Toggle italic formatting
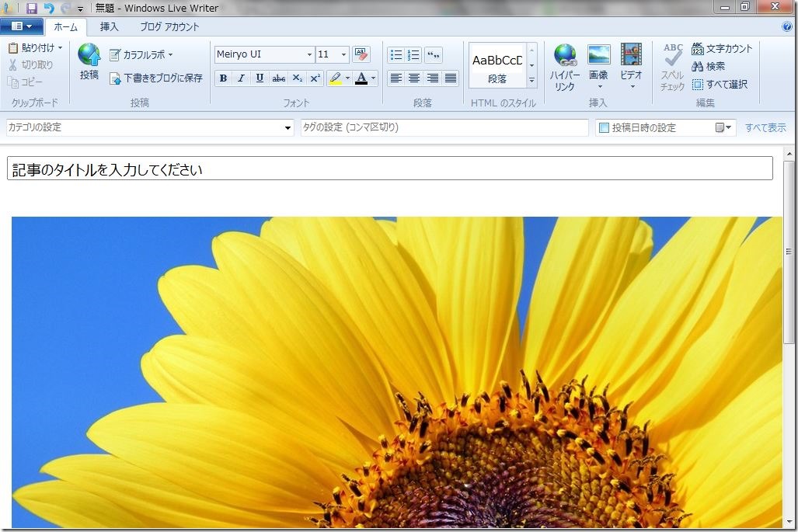Image resolution: width=798 pixels, height=532 pixels. coord(241,78)
